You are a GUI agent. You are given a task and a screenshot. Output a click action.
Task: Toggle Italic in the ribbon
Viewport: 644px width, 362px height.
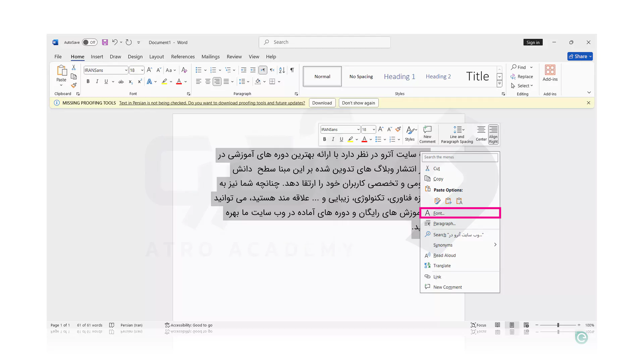click(97, 81)
